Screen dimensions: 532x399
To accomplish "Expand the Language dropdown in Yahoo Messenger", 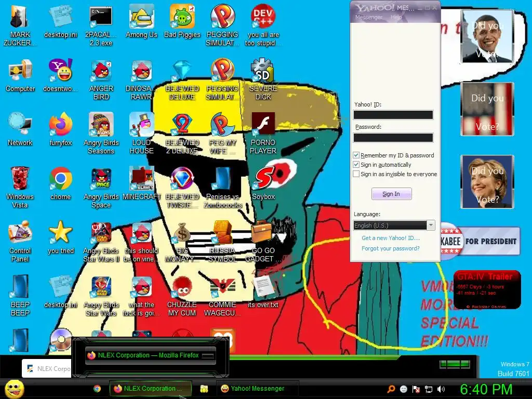I will (431, 225).
